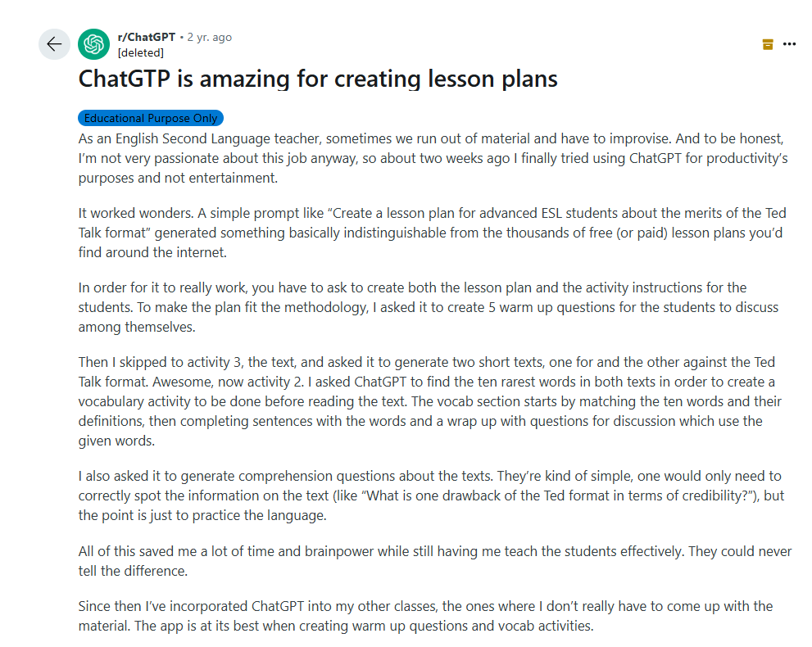Click the paragraph starting 'All of this saved me'
This screenshot has height=647, width=812.
tap(435, 561)
